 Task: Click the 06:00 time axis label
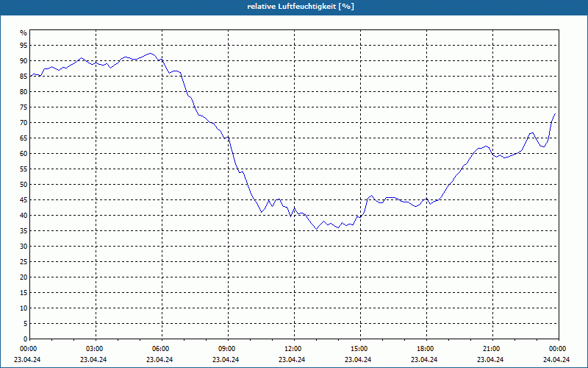coord(162,349)
